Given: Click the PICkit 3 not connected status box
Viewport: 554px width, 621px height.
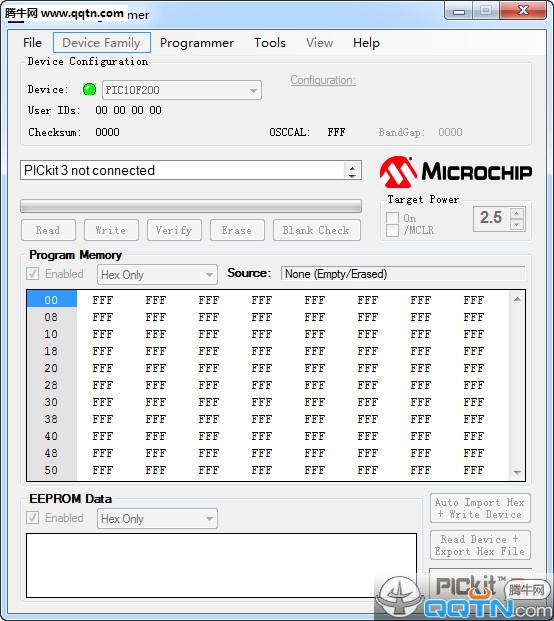Looking at the screenshot, I should point(190,170).
